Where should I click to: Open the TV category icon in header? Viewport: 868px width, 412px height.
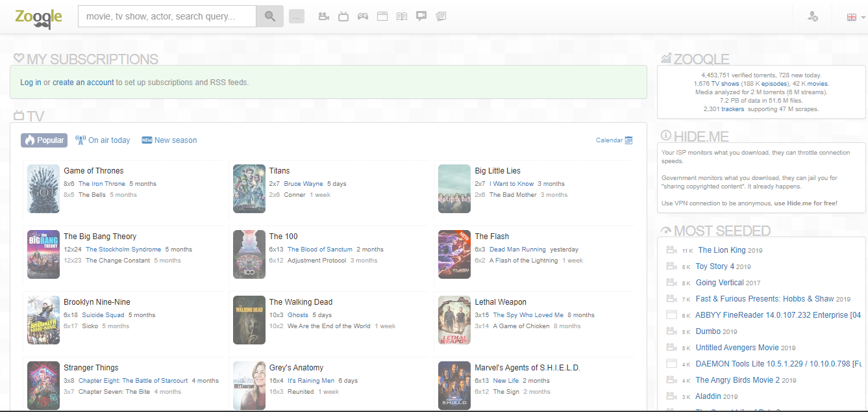343,16
